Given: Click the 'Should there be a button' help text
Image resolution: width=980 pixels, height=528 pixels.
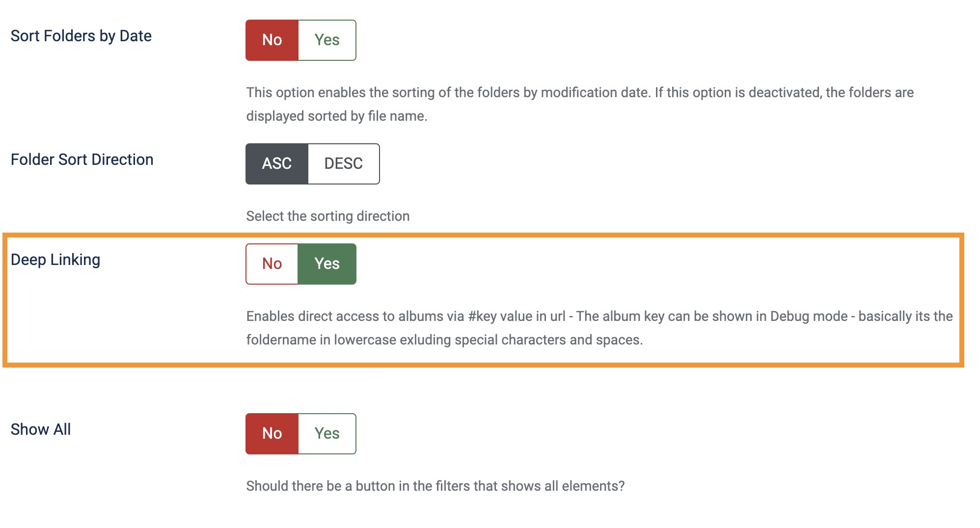Looking at the screenshot, I should pos(436,486).
